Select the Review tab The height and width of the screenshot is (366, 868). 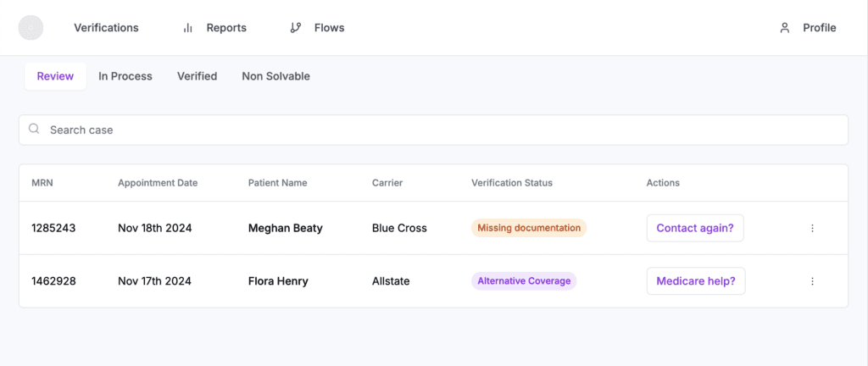[55, 76]
